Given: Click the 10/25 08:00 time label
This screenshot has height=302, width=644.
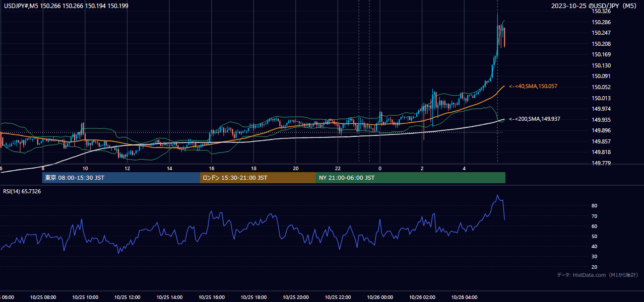Looking at the screenshot, I should pos(43,297).
